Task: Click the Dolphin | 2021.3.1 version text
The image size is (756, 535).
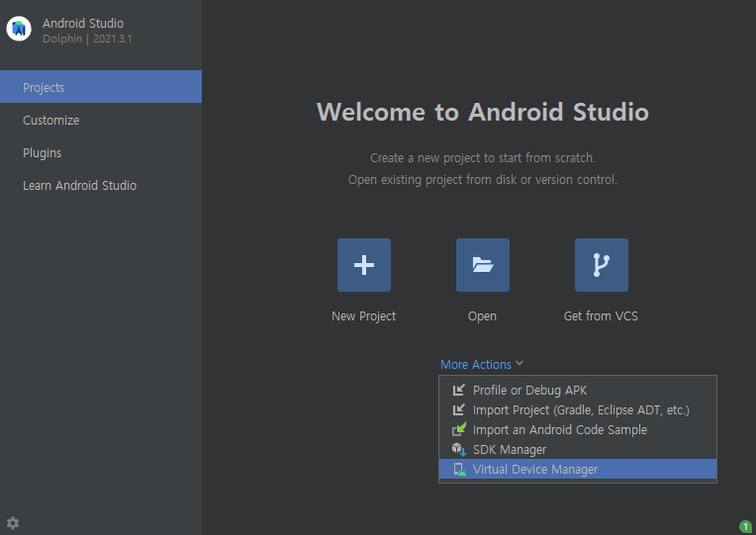Action: (x=87, y=39)
